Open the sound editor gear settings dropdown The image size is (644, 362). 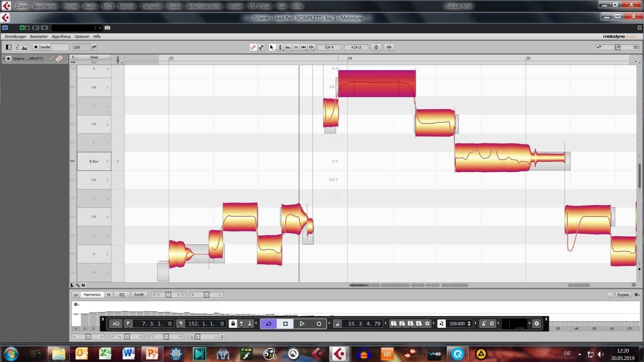pyautogui.click(x=76, y=304)
